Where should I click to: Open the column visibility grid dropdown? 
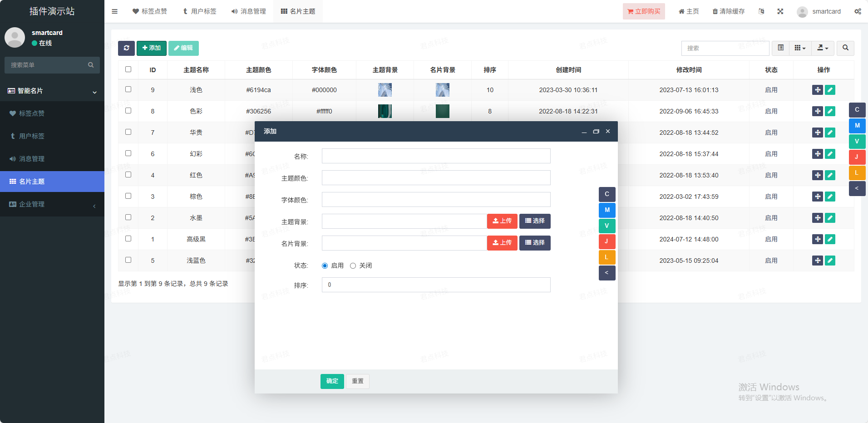pos(800,48)
